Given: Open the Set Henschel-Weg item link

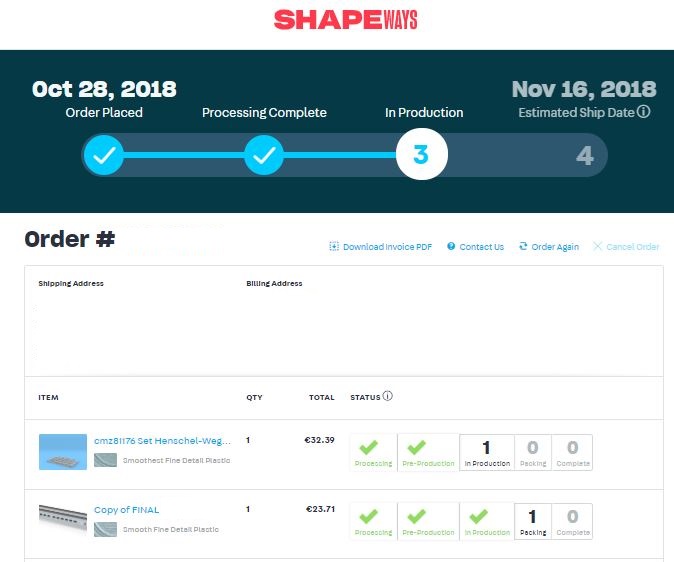Looking at the screenshot, I should pos(162,441).
